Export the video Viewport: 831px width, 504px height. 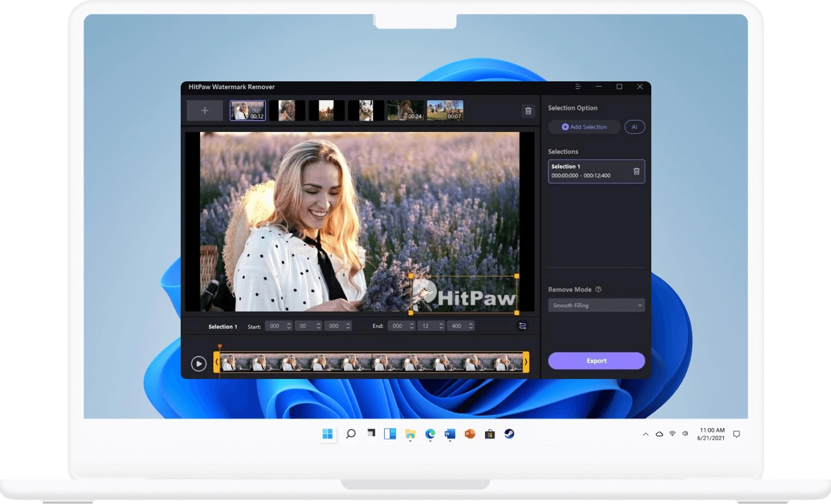tap(596, 361)
